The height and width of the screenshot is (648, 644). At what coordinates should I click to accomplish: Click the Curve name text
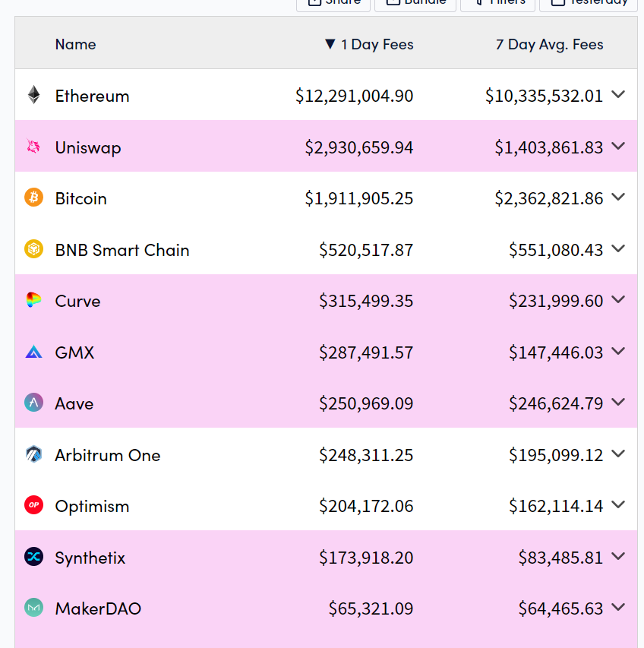point(77,302)
